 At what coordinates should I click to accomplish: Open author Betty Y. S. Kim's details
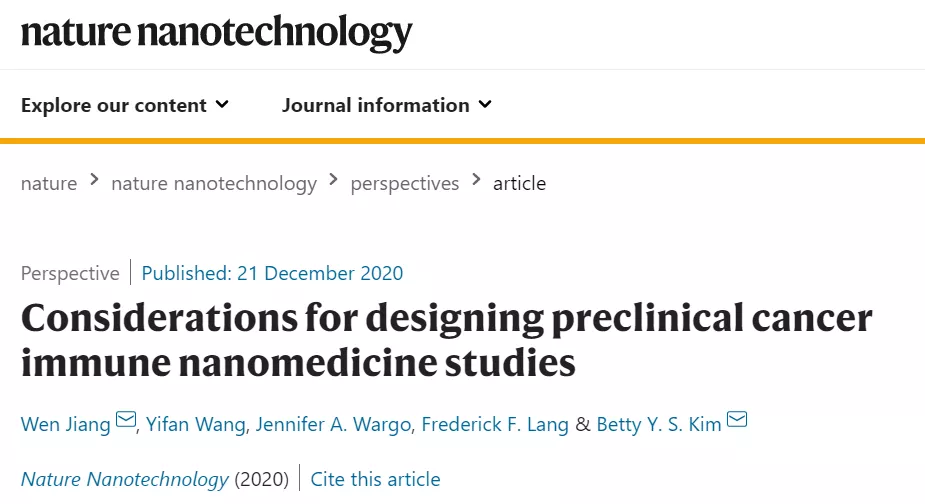659,424
